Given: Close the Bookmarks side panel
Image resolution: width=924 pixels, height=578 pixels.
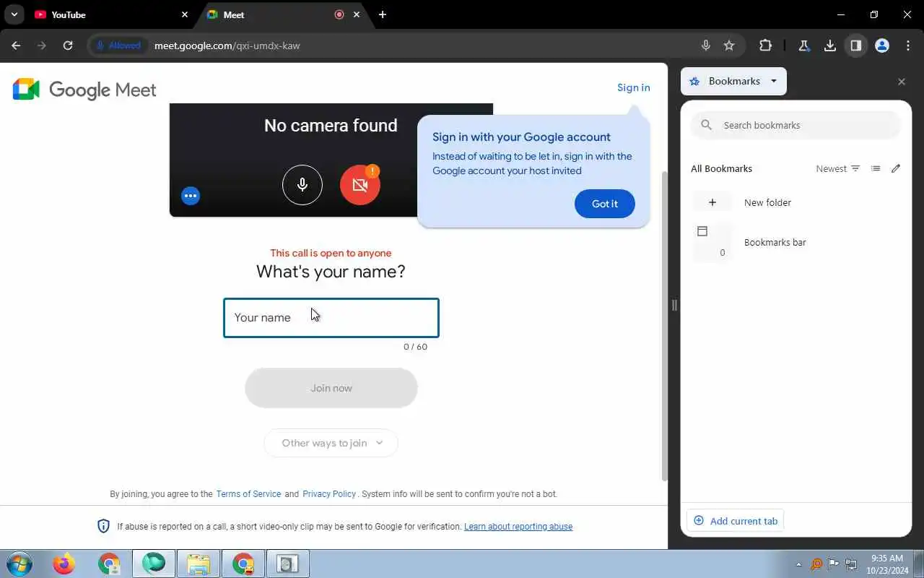Looking at the screenshot, I should 902,82.
